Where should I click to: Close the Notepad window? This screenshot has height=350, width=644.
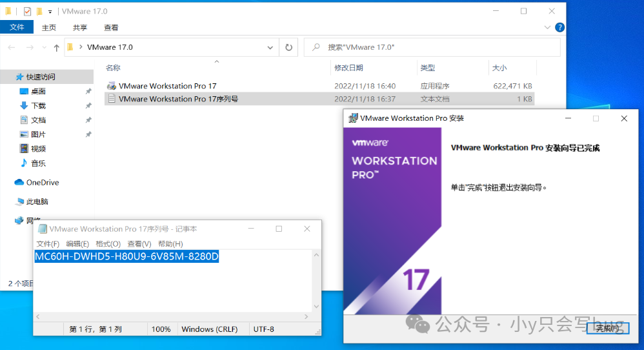(307, 229)
